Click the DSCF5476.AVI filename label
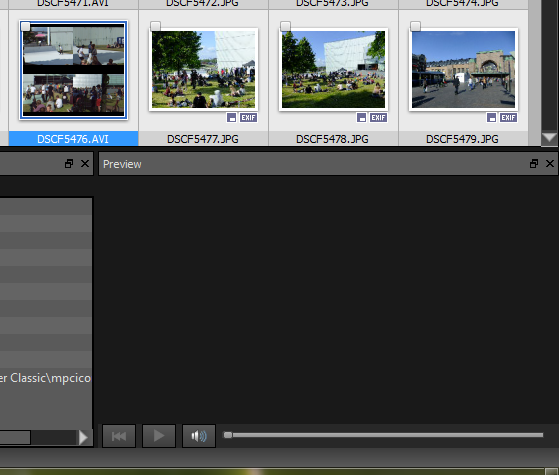 point(73,139)
